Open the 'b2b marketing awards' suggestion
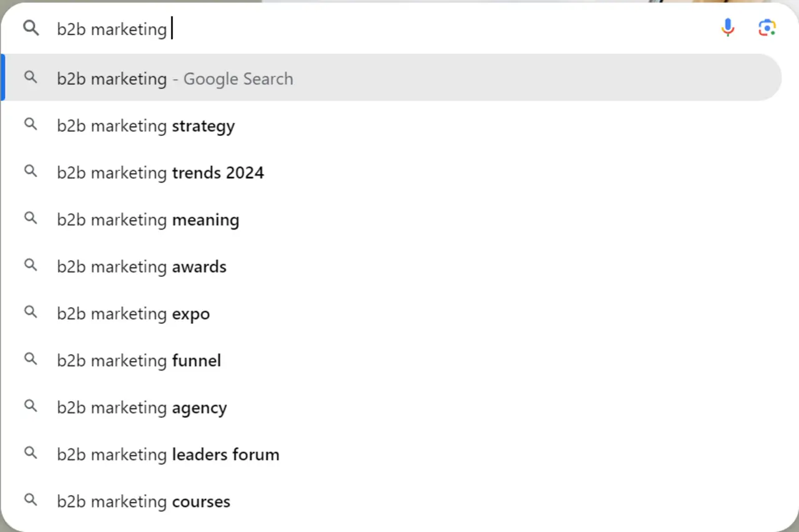The width and height of the screenshot is (799, 532). tap(141, 266)
